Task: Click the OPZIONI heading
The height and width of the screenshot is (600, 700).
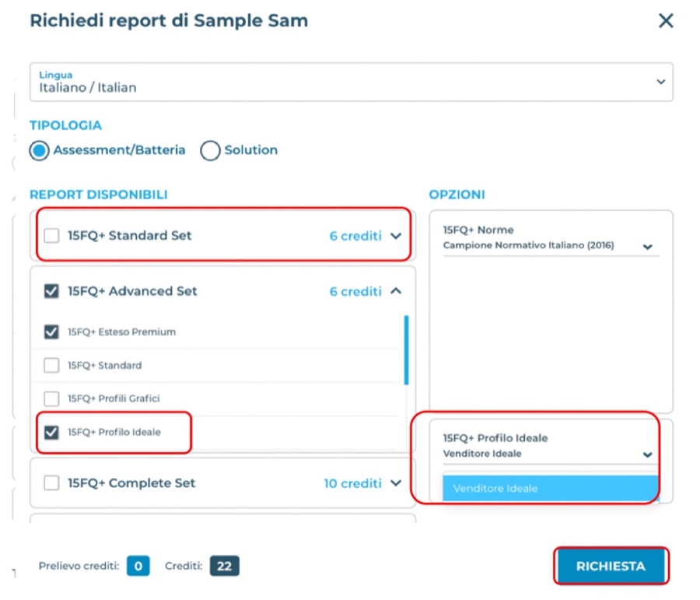Action: [457, 195]
